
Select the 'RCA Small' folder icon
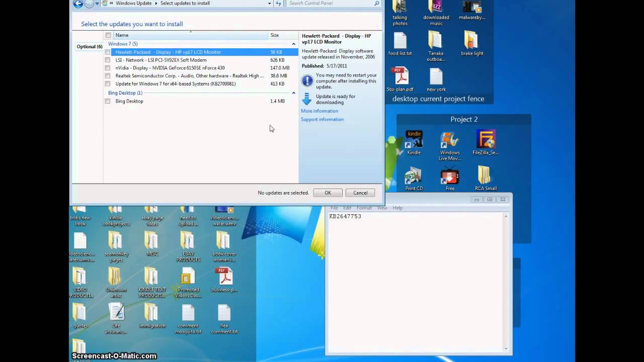486,178
